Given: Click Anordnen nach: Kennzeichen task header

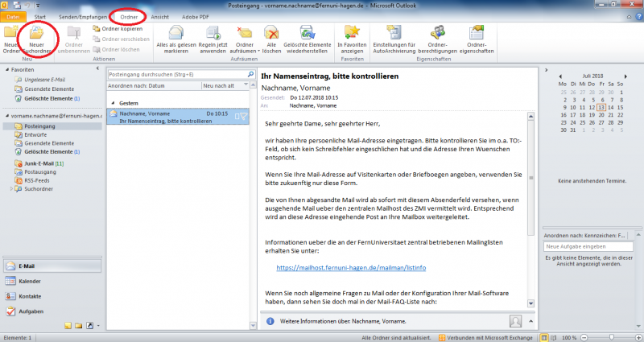Looking at the screenshot, I should coord(584,236).
